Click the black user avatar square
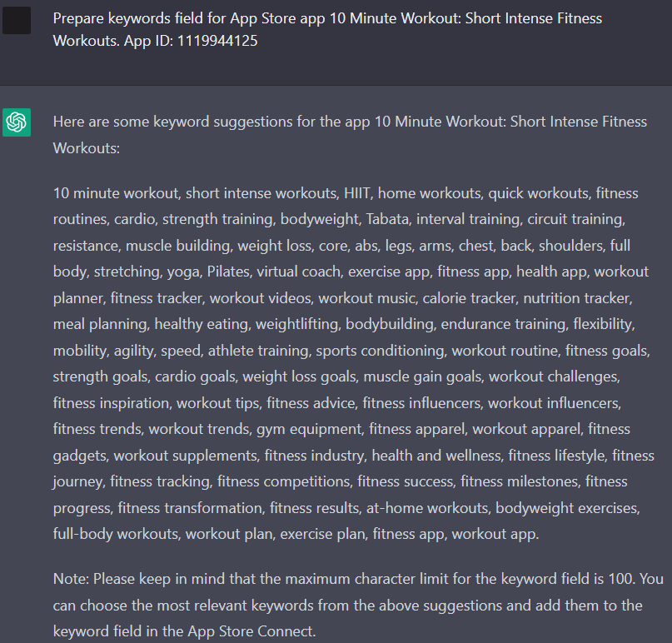Viewport: 672px width, 643px height. point(17,20)
